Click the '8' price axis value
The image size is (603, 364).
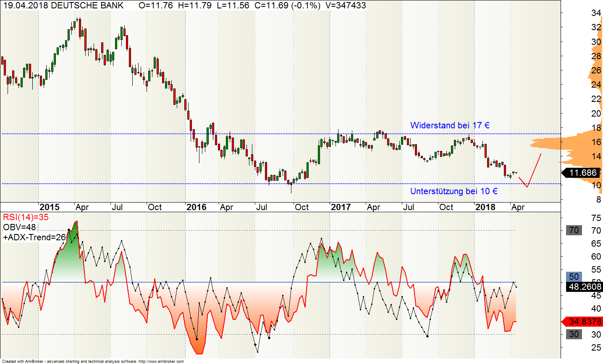pyautogui.click(x=598, y=200)
